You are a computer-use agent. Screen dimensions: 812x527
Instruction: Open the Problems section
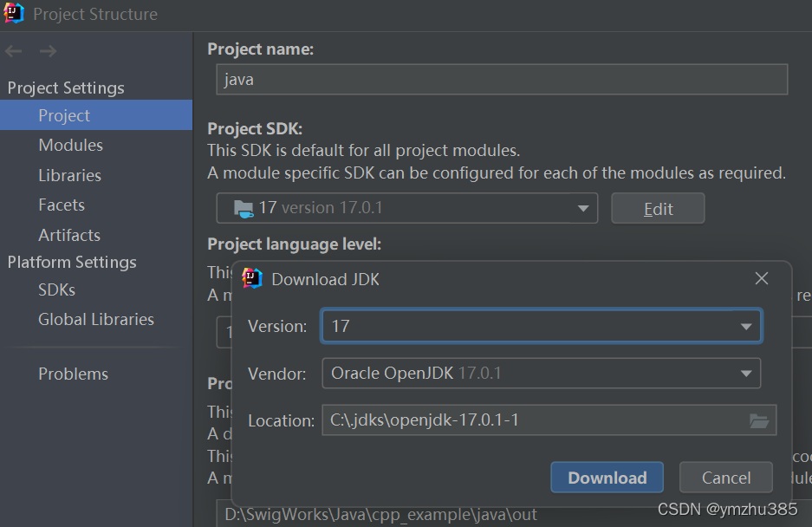[x=73, y=374]
